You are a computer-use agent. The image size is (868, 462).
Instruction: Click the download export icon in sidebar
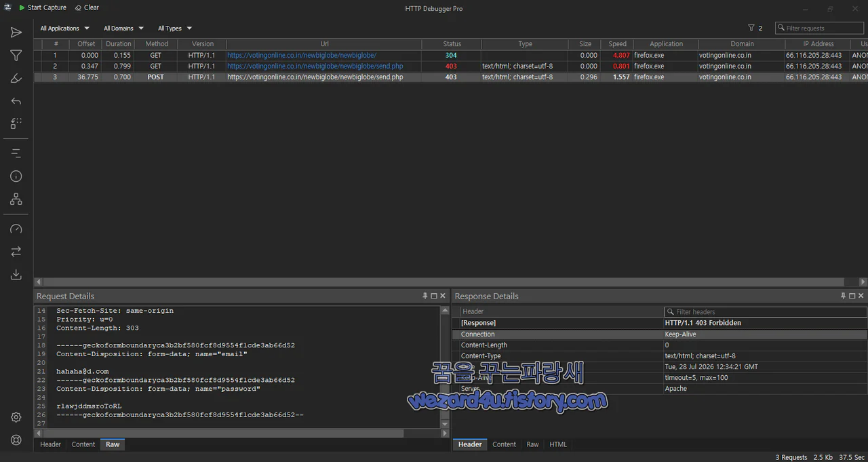[16, 274]
